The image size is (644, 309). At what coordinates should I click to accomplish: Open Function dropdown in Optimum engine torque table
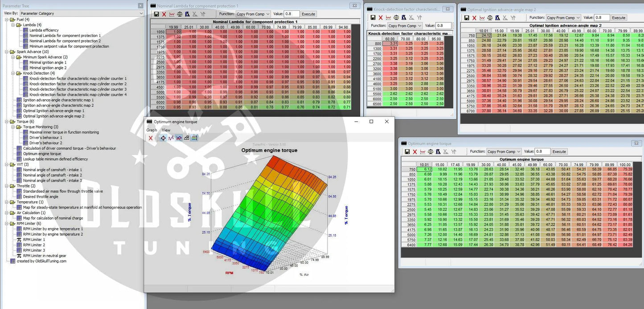[x=503, y=152]
